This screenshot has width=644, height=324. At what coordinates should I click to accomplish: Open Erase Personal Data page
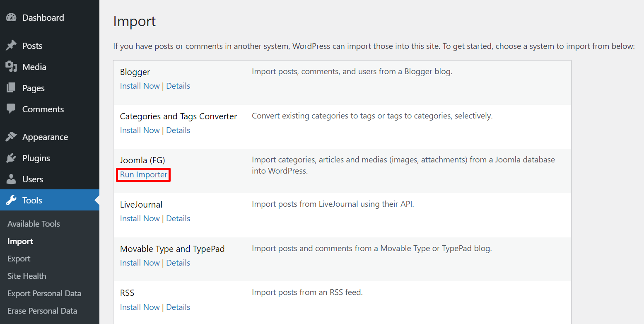[42, 311]
